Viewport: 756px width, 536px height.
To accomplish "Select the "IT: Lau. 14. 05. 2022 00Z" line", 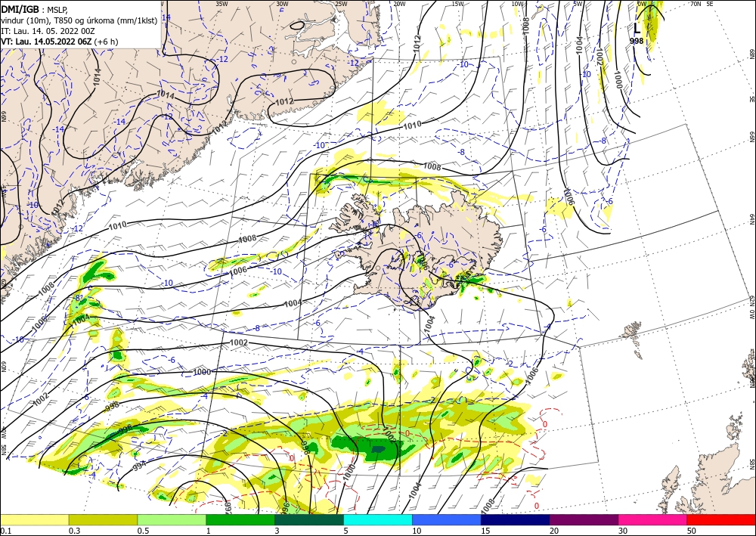I will tap(48, 31).
